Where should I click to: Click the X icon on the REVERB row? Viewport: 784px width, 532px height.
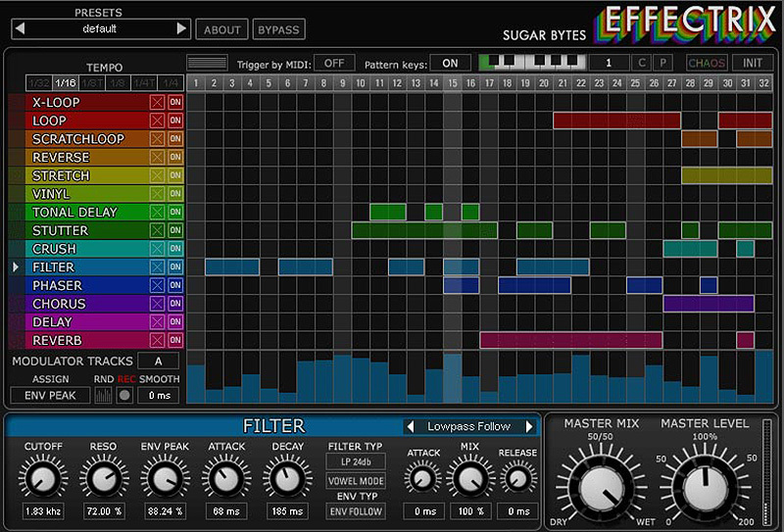pyautogui.click(x=157, y=340)
